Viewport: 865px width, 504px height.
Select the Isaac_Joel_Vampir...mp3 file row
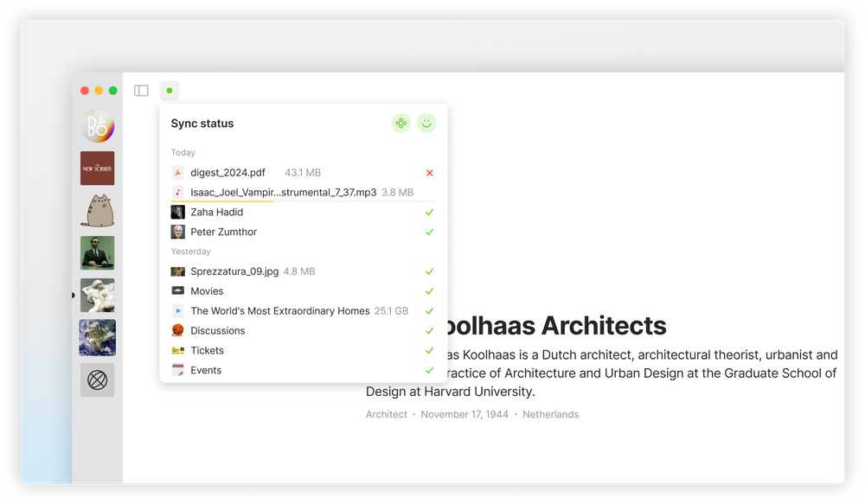304,193
